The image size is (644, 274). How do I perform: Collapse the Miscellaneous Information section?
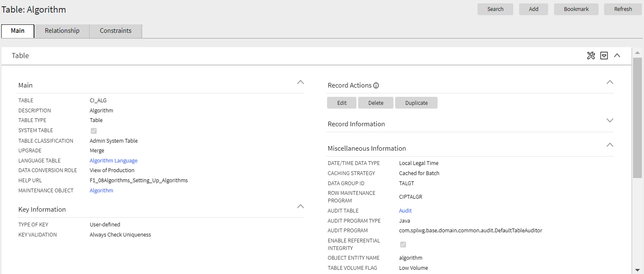610,144
